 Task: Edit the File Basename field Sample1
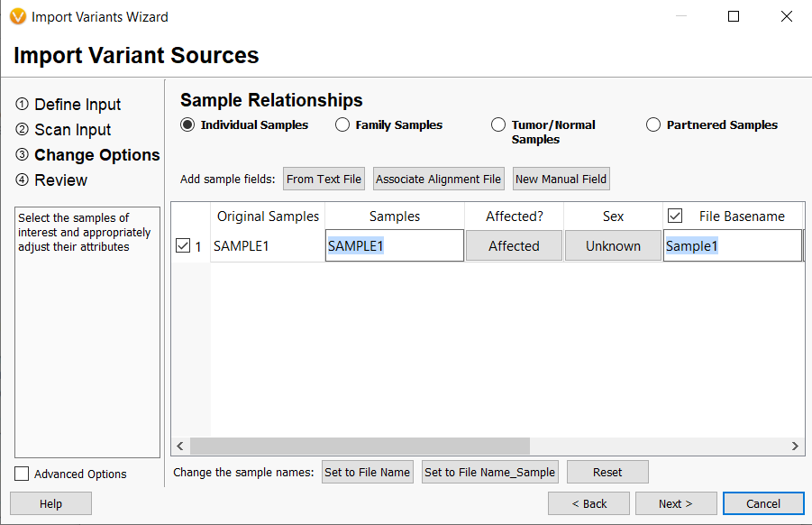[x=733, y=245]
